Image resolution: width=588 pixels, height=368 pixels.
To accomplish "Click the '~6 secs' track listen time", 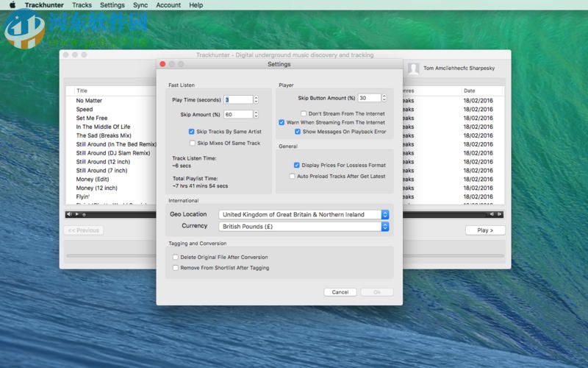I will pyautogui.click(x=182, y=166).
